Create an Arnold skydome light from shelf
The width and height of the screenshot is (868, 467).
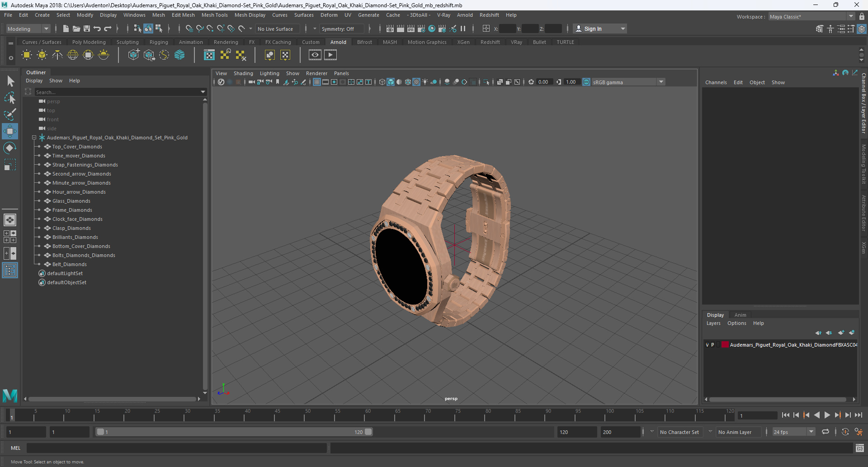pos(73,55)
